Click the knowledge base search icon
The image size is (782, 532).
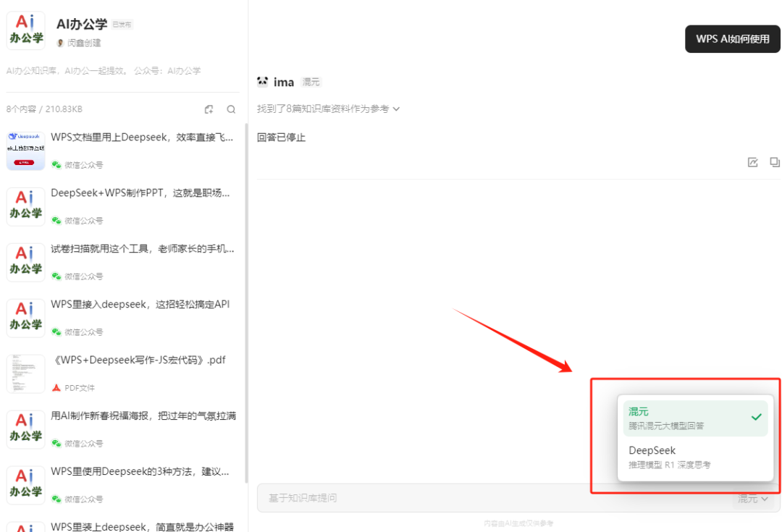pyautogui.click(x=230, y=109)
